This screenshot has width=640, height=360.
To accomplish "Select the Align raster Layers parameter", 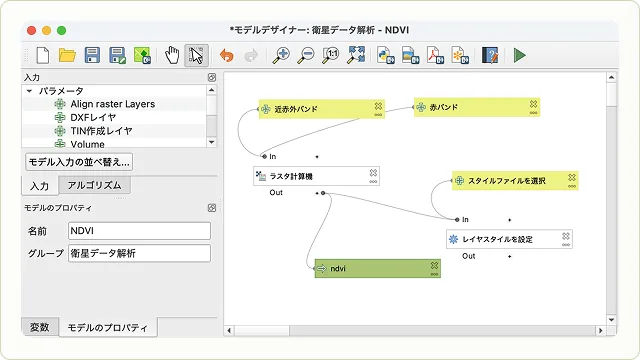I will [114, 104].
